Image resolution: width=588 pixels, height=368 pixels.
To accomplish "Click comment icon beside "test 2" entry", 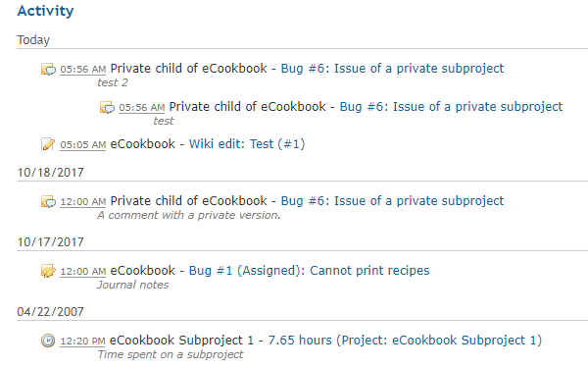I will pos(48,70).
